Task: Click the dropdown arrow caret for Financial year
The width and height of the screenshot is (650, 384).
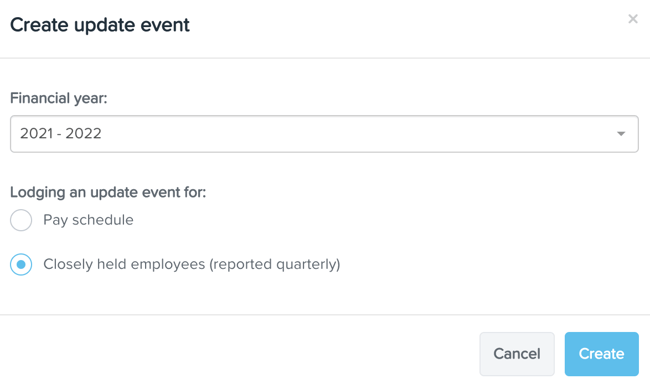Action: pos(621,134)
